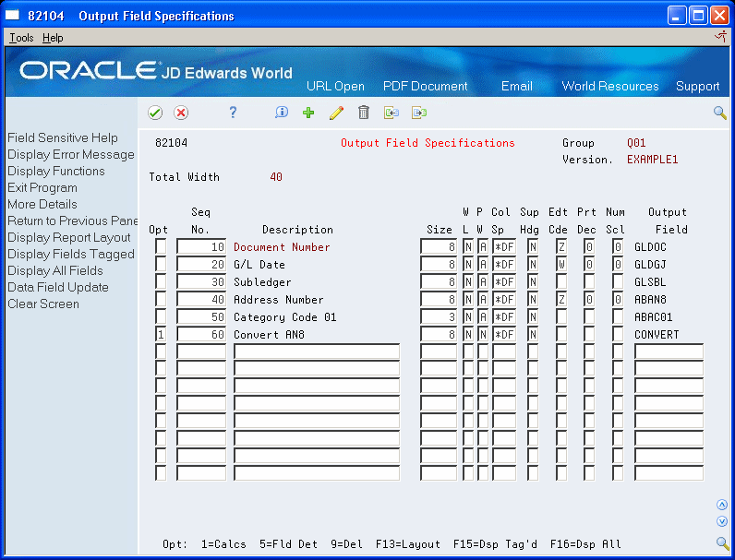Open the URL Open link

335,86
